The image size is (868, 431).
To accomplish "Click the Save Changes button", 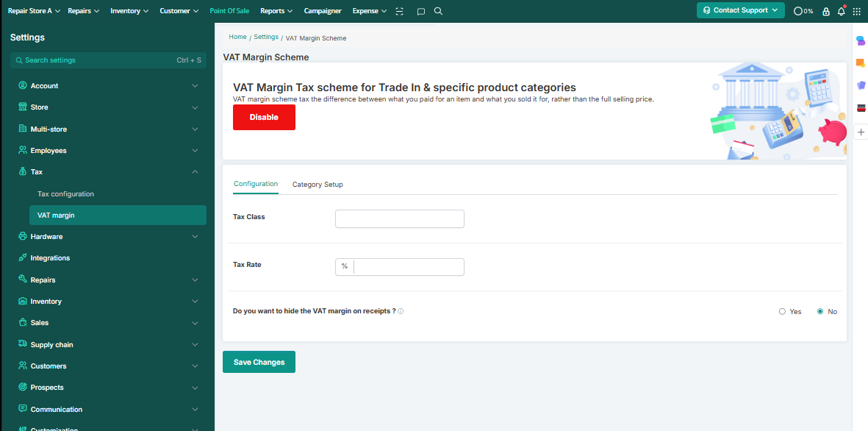I will tap(259, 362).
